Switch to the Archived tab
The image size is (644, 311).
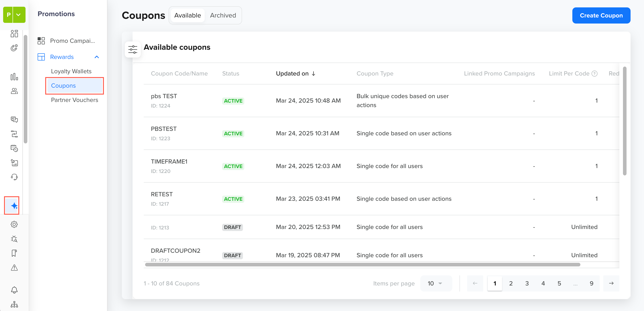(x=223, y=15)
